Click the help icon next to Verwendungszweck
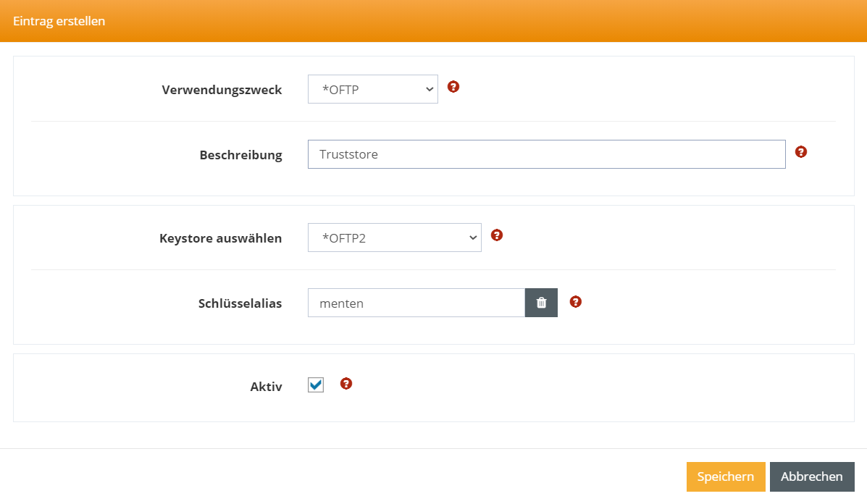Screen dimensions: 867x504 pos(453,87)
